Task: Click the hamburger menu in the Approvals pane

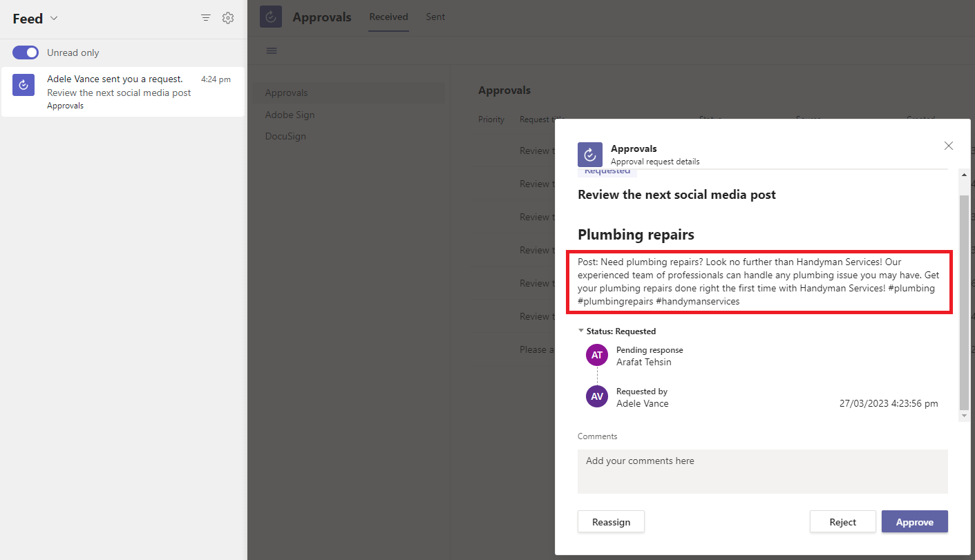Action: point(271,50)
